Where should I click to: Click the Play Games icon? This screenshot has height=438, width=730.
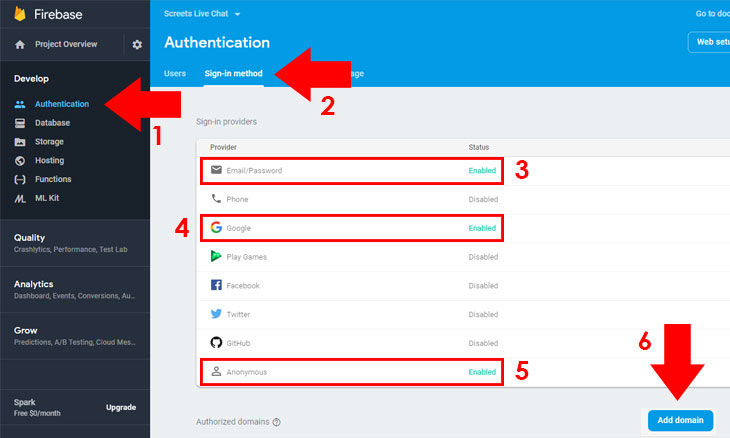[216, 256]
